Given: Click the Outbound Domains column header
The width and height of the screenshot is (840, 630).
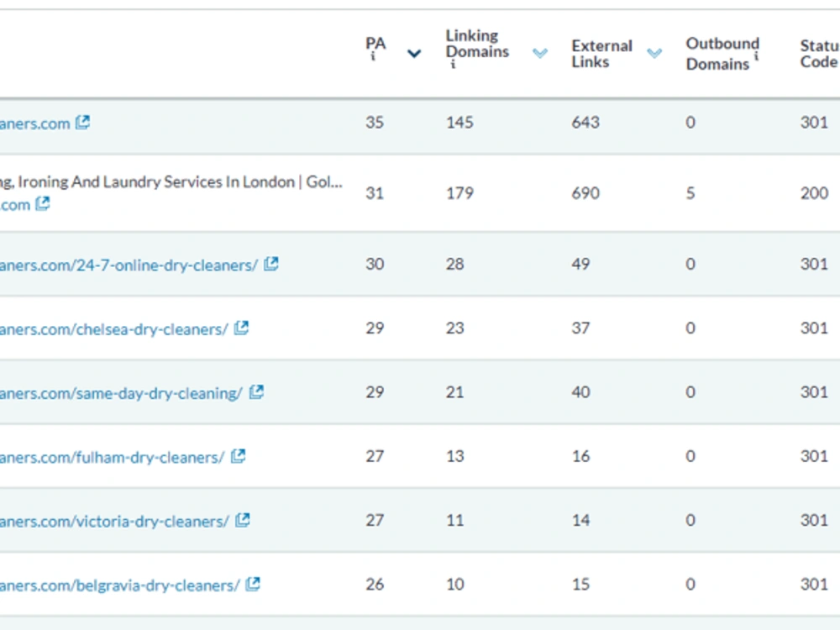Looking at the screenshot, I should (x=722, y=54).
